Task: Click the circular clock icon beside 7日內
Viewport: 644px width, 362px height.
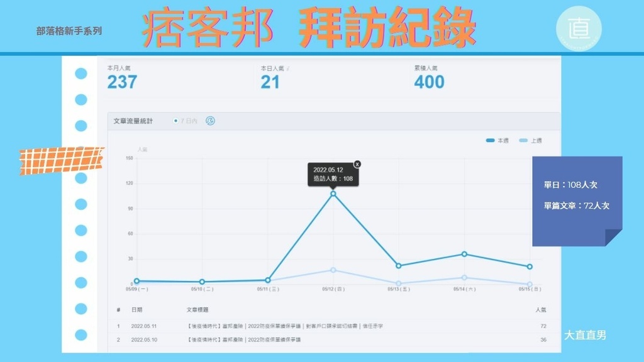Action: 210,121
